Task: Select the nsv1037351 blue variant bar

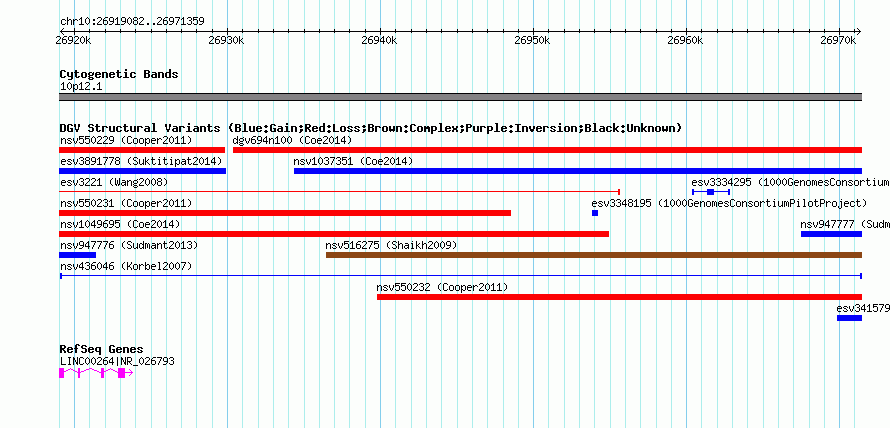Action: [x=578, y=171]
